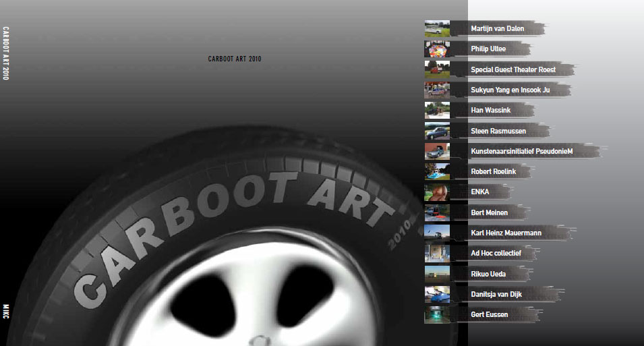Open Kunstenaarsinitiatief PseudonieM entry
Screen dimensions: 644x346
tap(521, 152)
